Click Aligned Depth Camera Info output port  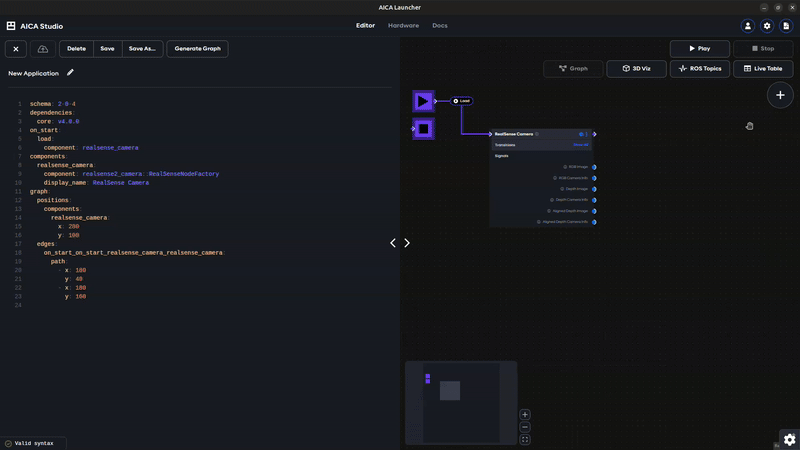pos(594,222)
